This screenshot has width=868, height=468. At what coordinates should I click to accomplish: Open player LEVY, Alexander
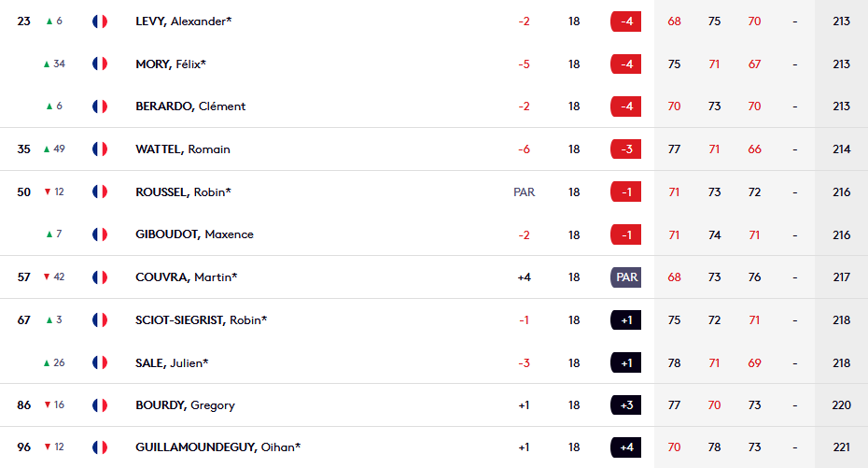coord(183,21)
